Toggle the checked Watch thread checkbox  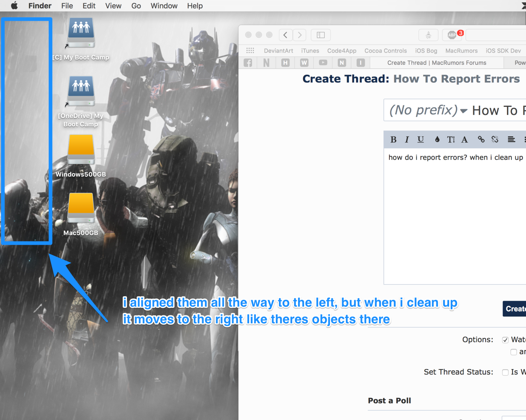point(505,340)
